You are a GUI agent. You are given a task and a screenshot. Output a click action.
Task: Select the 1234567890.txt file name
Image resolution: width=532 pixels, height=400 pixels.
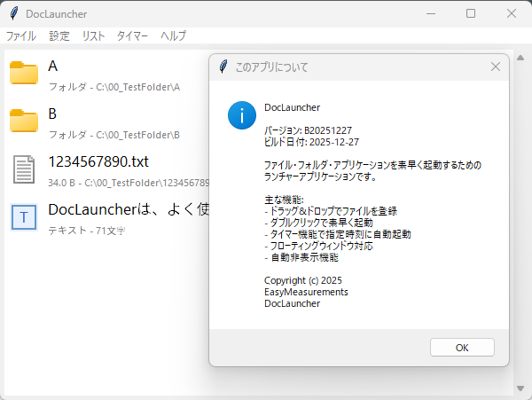point(99,162)
